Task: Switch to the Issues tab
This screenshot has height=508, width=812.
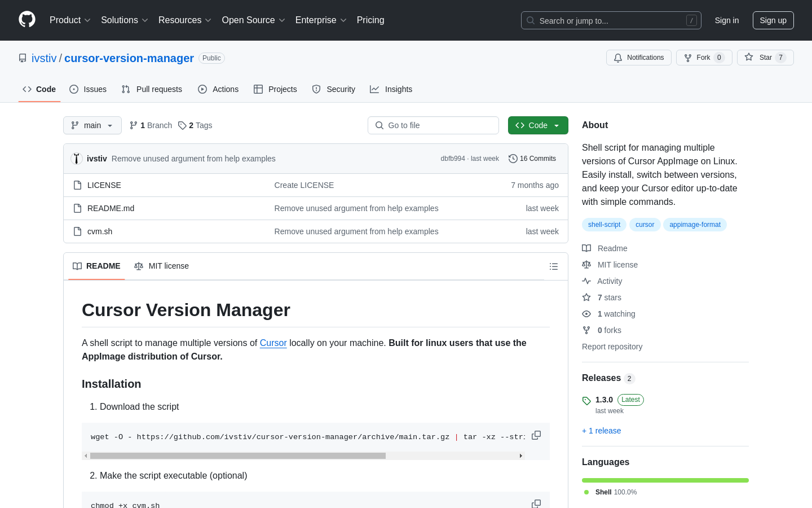Action: click(88, 89)
